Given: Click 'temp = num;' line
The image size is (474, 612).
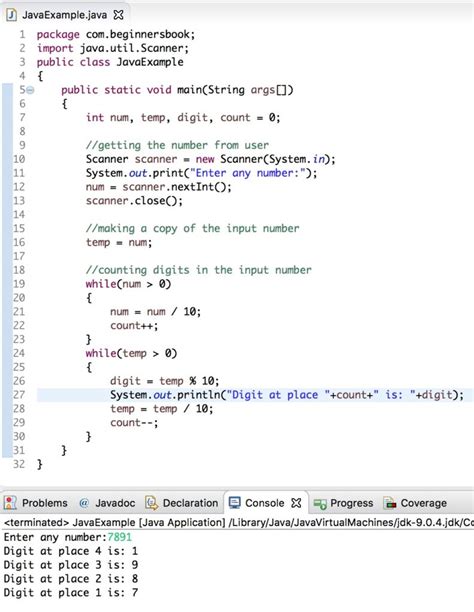Looking at the screenshot, I should [119, 242].
